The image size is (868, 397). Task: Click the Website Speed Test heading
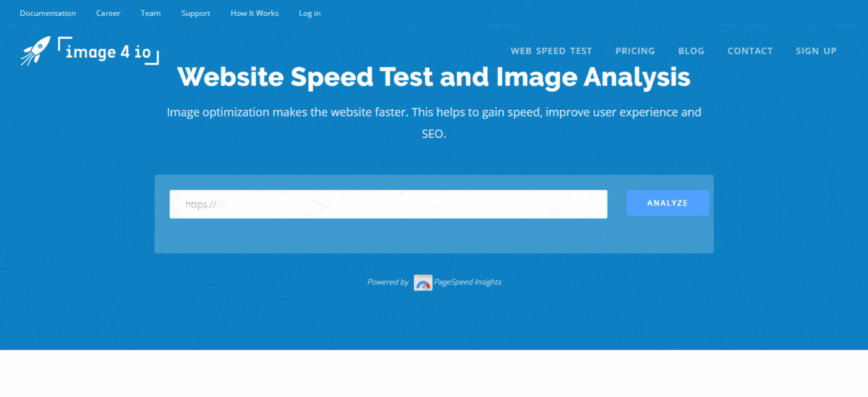click(433, 77)
